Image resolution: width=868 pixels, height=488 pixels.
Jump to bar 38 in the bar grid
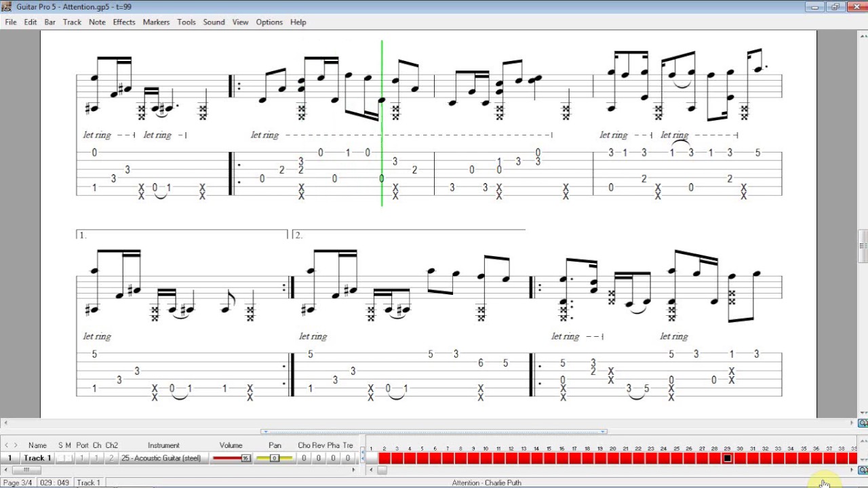tap(842, 458)
